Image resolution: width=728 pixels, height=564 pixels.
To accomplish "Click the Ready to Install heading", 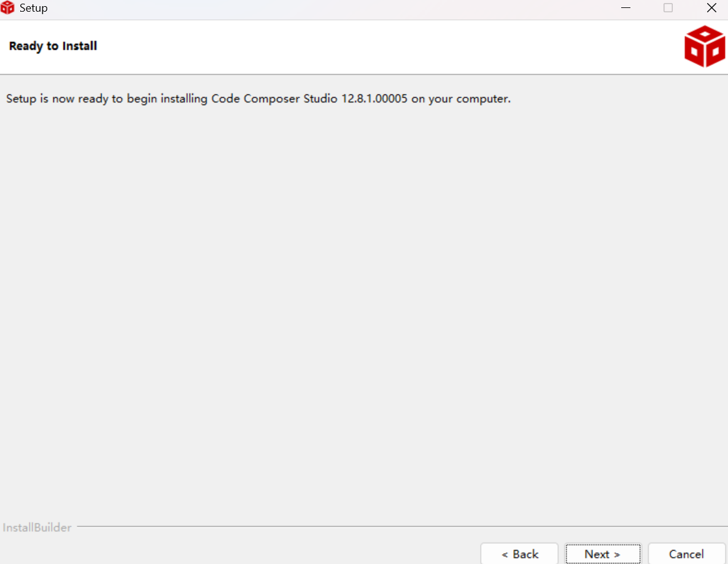I will point(53,45).
